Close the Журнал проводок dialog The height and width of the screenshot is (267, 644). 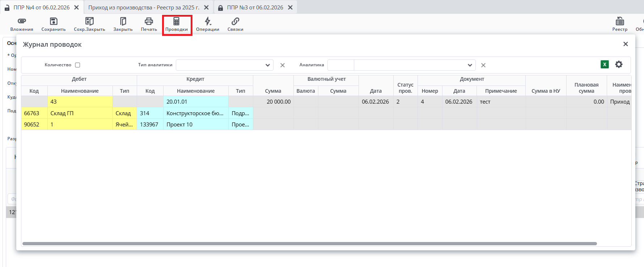pyautogui.click(x=626, y=44)
